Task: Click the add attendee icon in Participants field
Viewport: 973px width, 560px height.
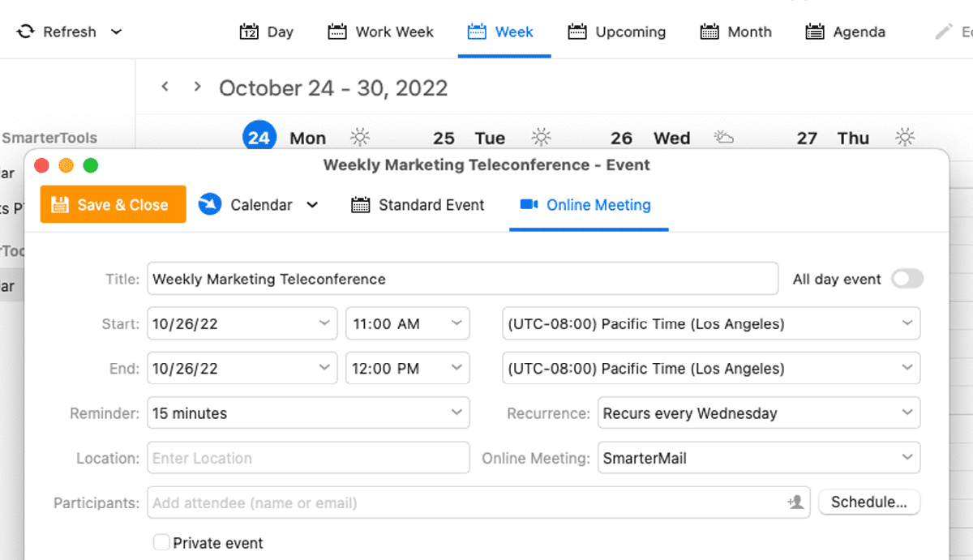Action: [x=798, y=502]
